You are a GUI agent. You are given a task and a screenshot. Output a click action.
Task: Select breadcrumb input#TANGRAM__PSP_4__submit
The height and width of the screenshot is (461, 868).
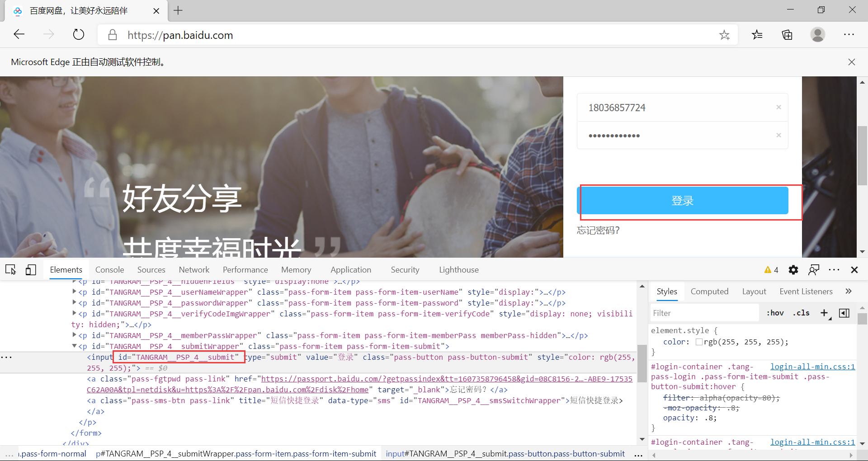(x=505, y=454)
